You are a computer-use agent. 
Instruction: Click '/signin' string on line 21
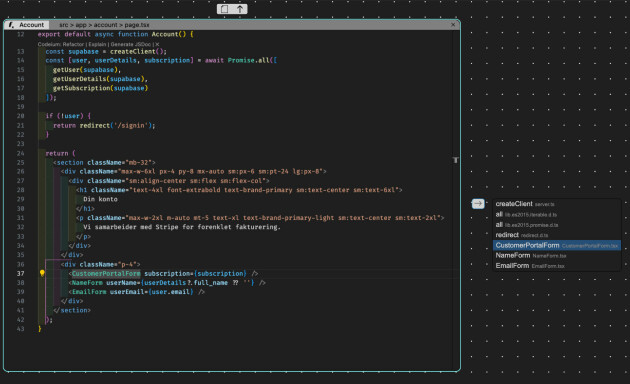pyautogui.click(x=131, y=125)
